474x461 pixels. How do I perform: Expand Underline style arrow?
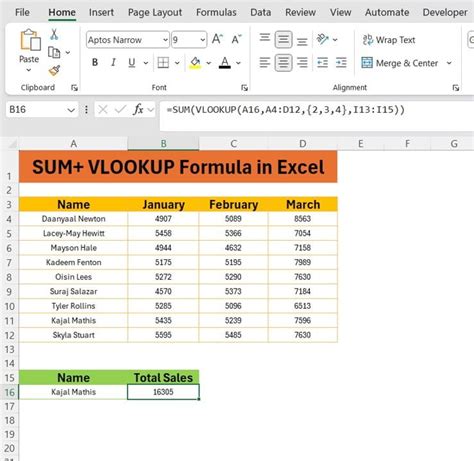tap(146, 63)
